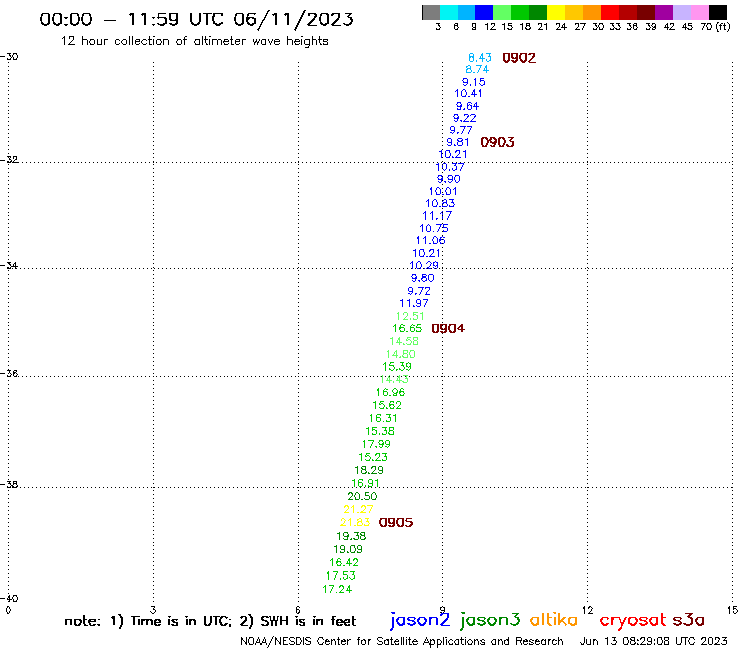The image size is (740, 650).
Task: Select the value 11.17
Action: 437,216
